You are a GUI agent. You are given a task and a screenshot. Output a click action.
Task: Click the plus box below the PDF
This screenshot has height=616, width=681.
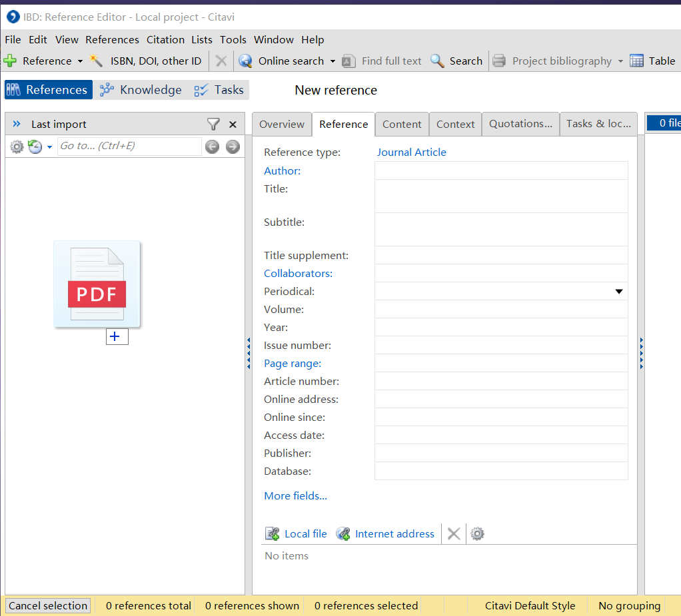(117, 336)
